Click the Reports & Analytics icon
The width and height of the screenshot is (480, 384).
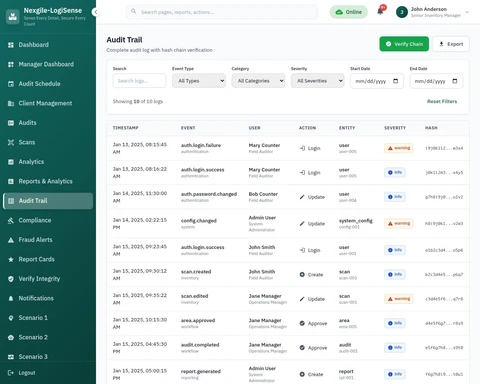coord(11,181)
